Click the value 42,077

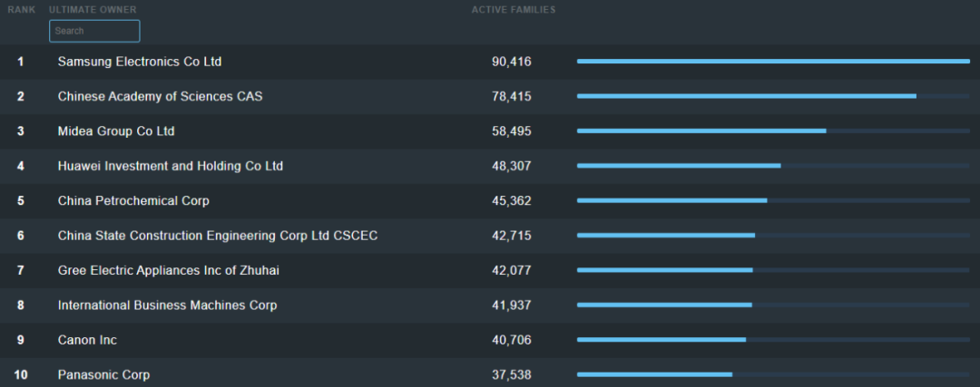click(x=511, y=271)
